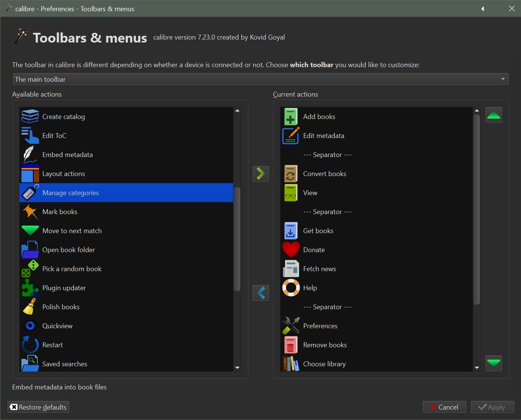Screen dimensions: 521x420
Task: Click the Layout actions icon
Action: 30,174
